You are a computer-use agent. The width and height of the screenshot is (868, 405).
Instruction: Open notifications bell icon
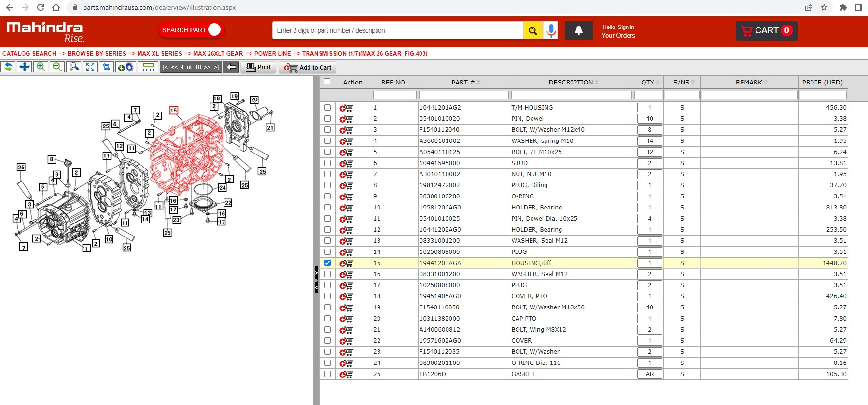(x=578, y=30)
